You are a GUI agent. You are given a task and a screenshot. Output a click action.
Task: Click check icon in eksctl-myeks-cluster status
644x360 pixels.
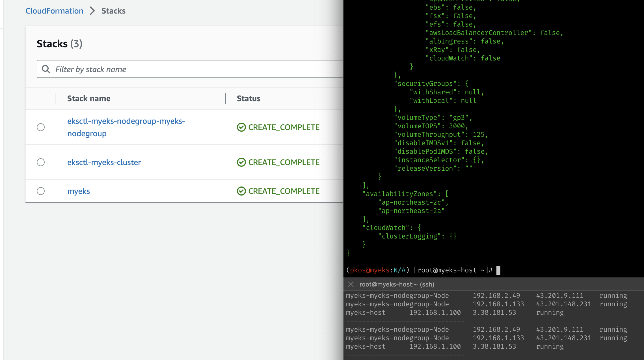pos(241,162)
